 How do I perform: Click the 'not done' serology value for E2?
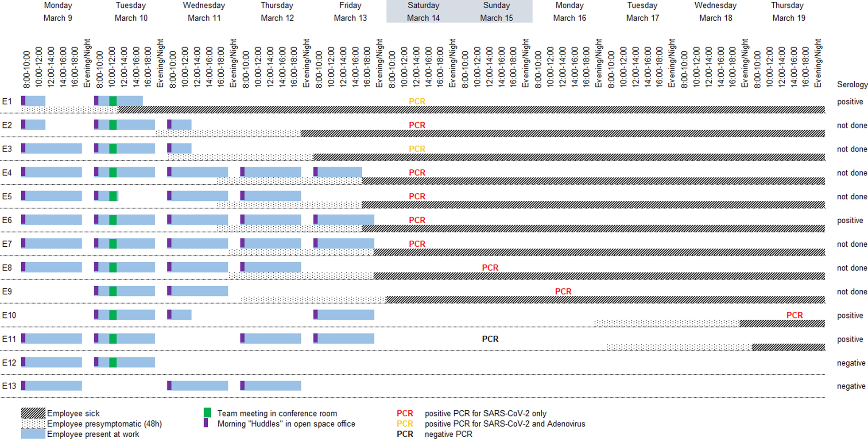point(852,125)
